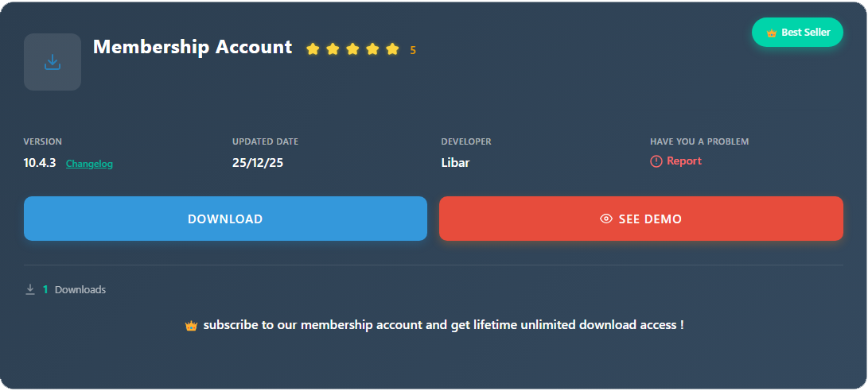The height and width of the screenshot is (391, 868).
Task: Click the rating score number 5
Action: coord(413,50)
